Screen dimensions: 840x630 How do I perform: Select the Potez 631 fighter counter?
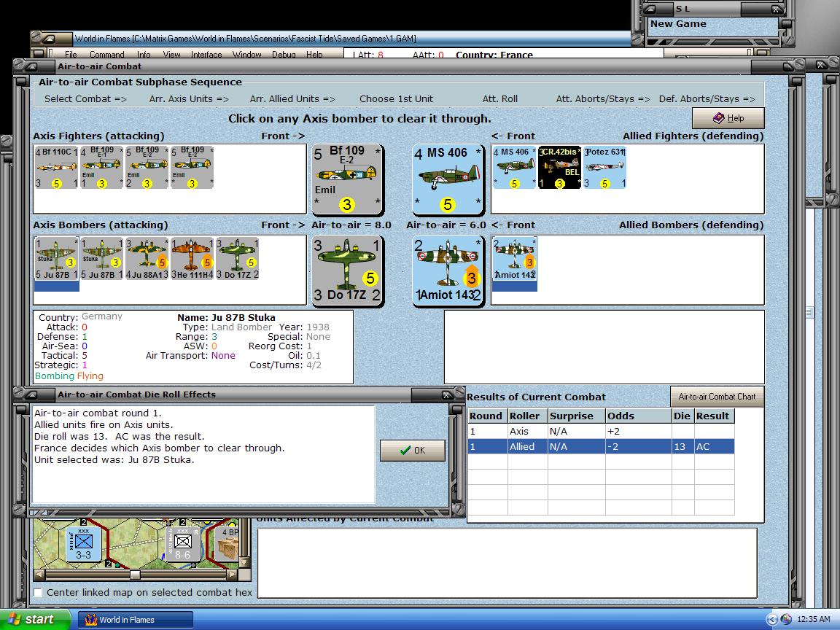point(604,167)
